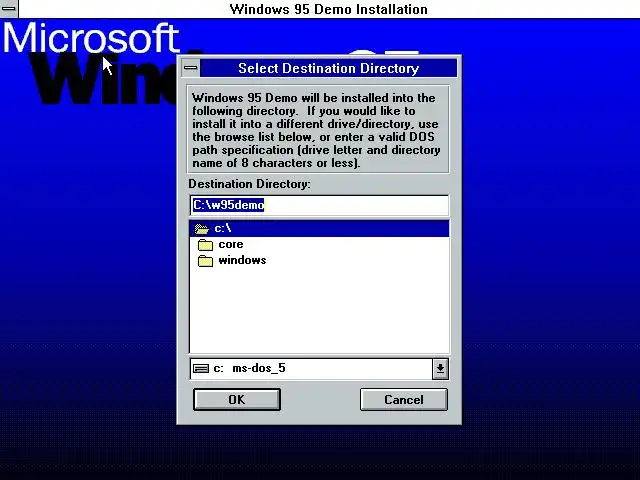Select the core folder
640x480 pixels.
(231, 244)
